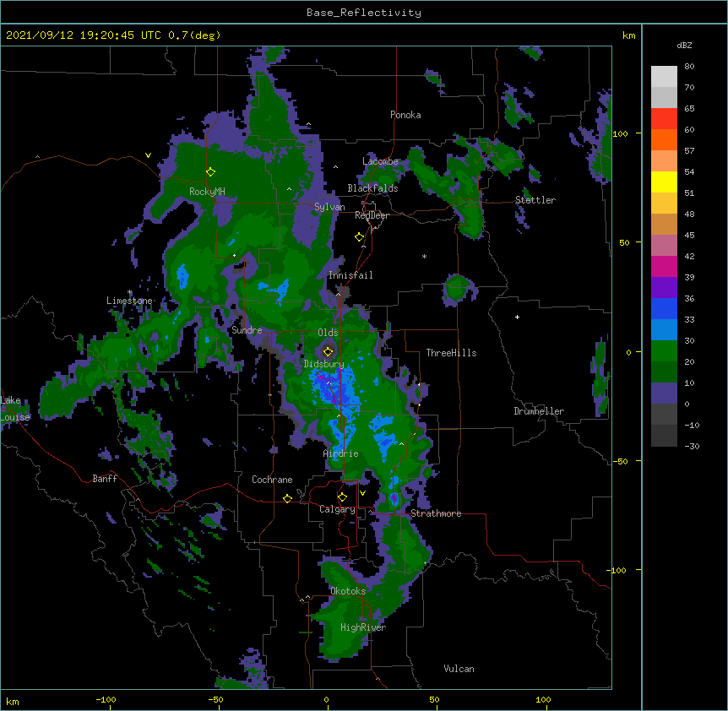Click the ThreeHills label
The height and width of the screenshot is (711, 728).
point(451,353)
